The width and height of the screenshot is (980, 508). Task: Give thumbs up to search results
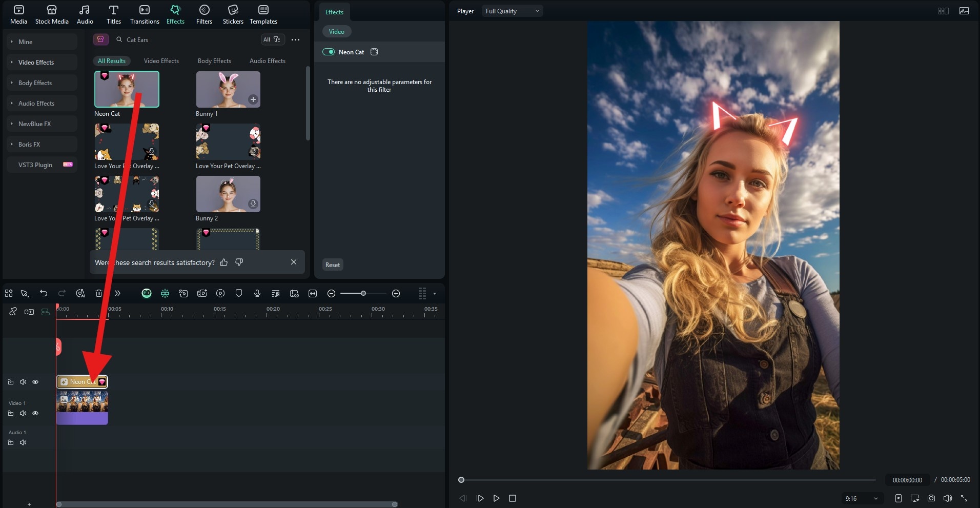(x=223, y=262)
